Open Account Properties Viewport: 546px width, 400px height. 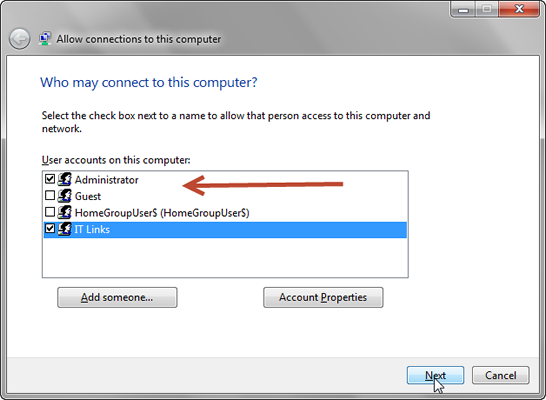pos(323,297)
